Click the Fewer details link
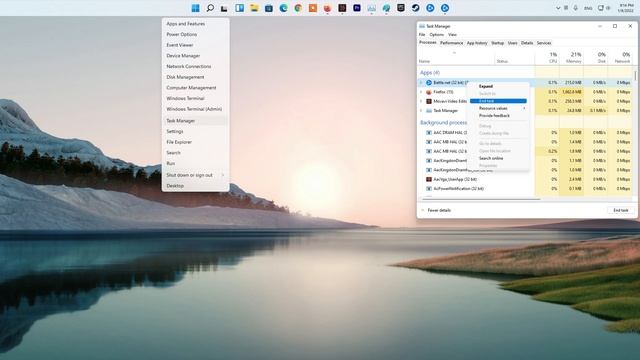The width and height of the screenshot is (640, 360). point(439,210)
